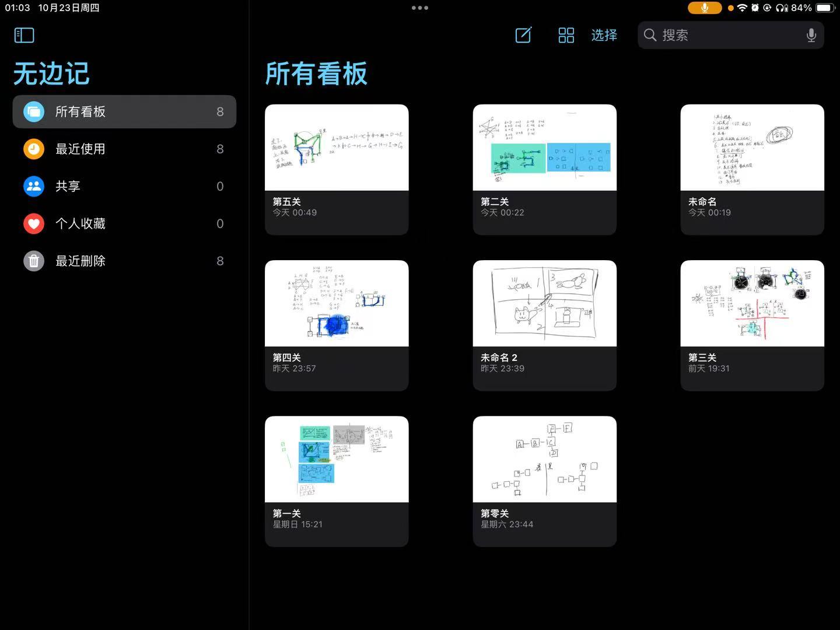The width and height of the screenshot is (840, 630).
Task: Open the 第三关 board thumbnail
Action: click(x=752, y=303)
